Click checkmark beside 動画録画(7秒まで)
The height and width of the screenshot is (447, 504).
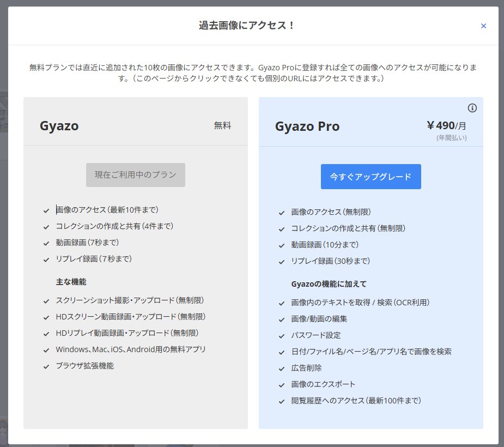tap(46, 244)
